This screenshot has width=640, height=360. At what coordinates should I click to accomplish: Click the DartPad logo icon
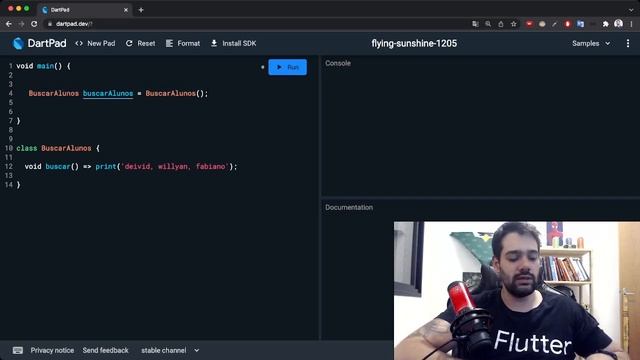(x=18, y=43)
